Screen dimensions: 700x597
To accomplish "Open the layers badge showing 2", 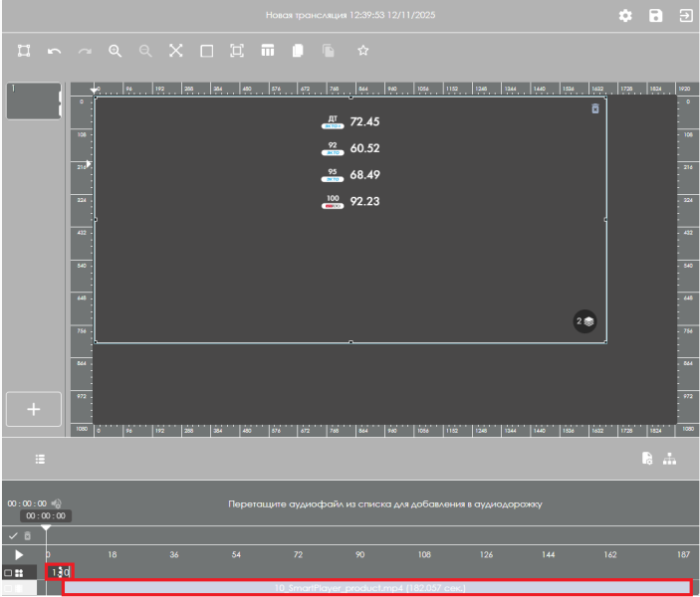I will tap(584, 322).
